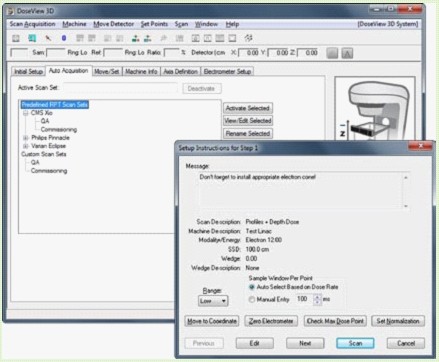439x362 pixels.
Task: Open the Help menu
Action: coord(232,24)
